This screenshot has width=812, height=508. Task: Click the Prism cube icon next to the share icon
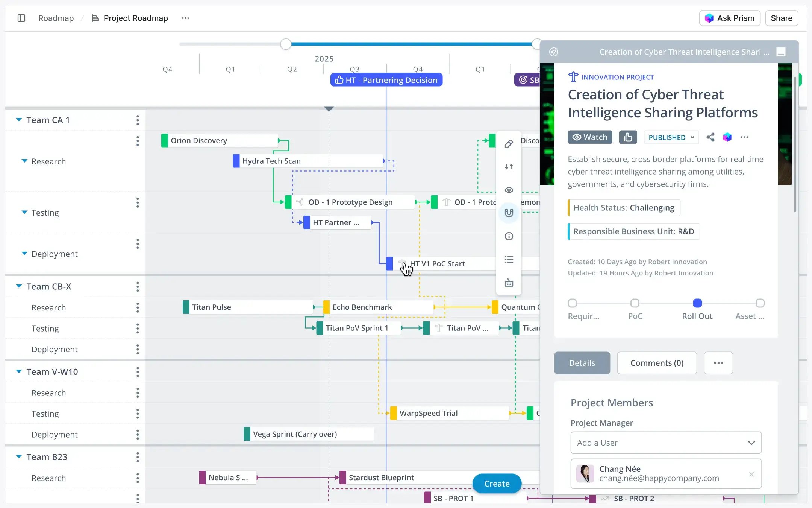click(728, 137)
